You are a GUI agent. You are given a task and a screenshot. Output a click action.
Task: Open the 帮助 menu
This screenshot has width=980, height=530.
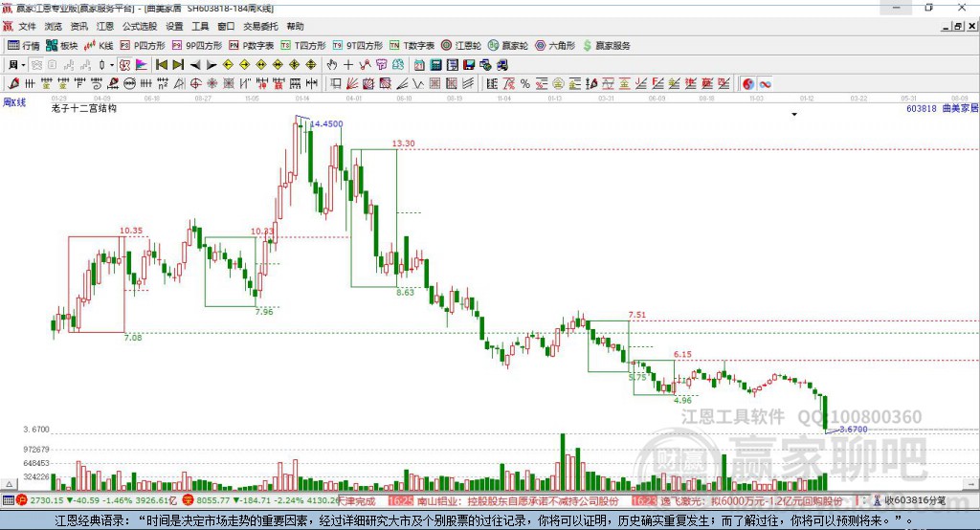(x=295, y=26)
